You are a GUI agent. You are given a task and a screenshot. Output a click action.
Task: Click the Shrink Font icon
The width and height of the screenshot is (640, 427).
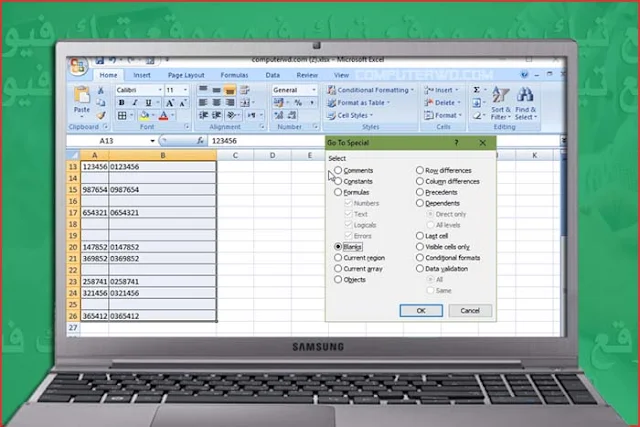(x=183, y=103)
